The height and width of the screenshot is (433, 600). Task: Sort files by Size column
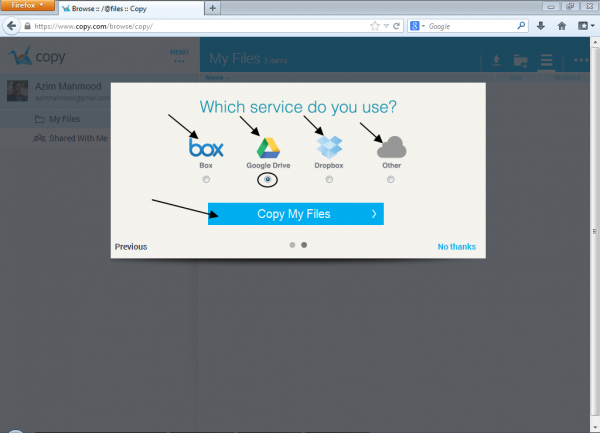[x=516, y=78]
